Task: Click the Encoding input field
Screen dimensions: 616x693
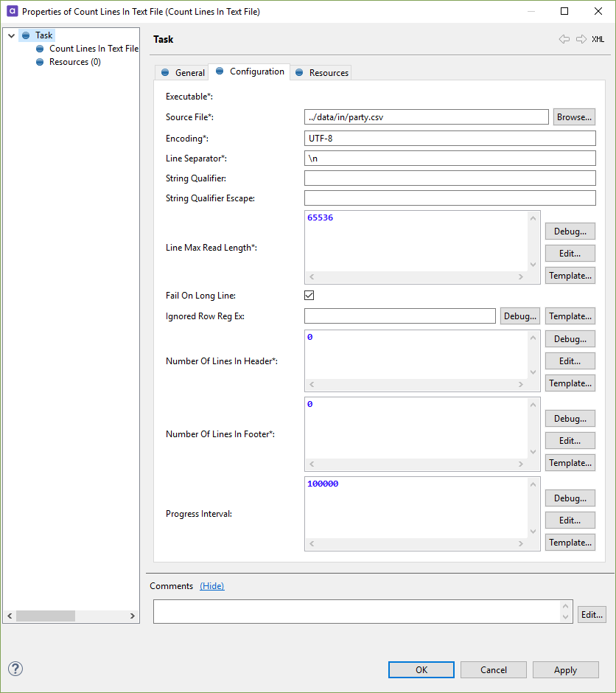Action: (449, 138)
